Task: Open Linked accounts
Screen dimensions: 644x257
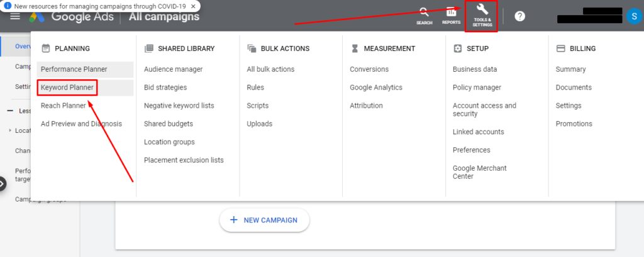Action: (479, 132)
